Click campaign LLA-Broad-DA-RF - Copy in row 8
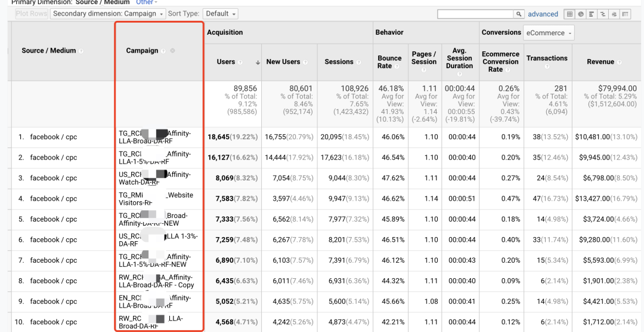Viewport: 644px width, 332px height. (x=156, y=281)
